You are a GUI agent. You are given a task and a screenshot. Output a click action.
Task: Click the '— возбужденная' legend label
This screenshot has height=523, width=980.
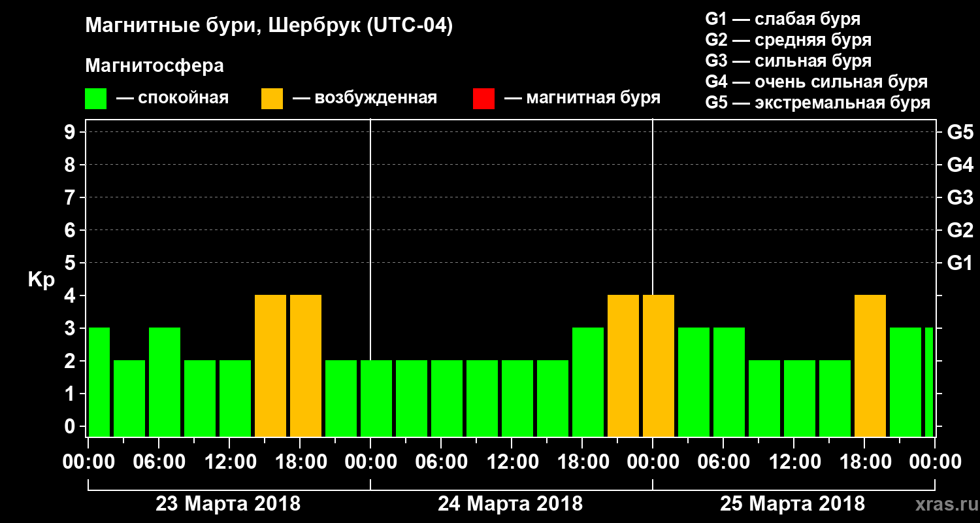tap(365, 98)
